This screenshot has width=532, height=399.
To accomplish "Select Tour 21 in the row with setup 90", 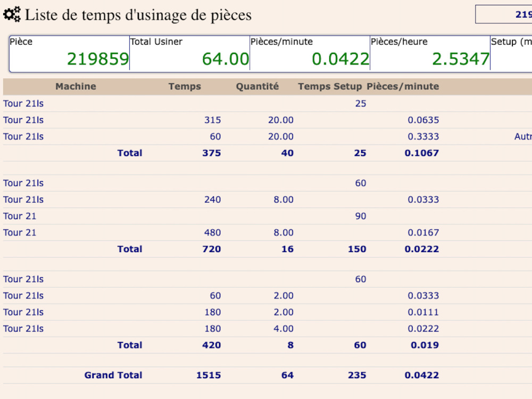I will pos(20,216).
